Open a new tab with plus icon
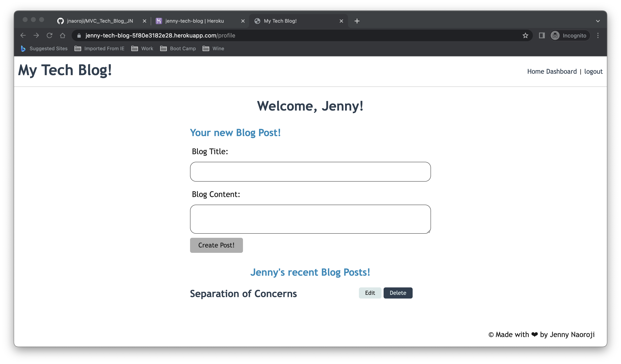 point(357,21)
